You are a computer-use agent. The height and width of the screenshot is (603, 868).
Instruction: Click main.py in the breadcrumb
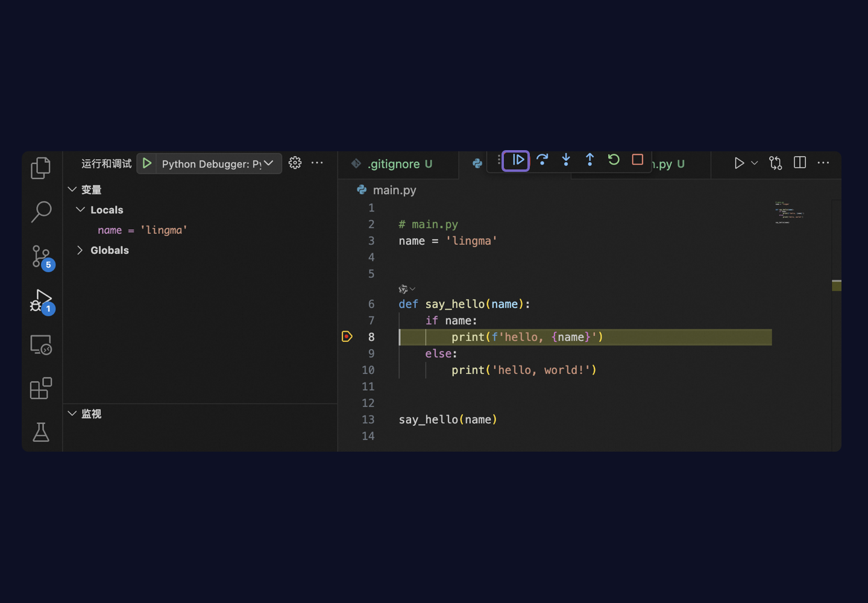[394, 190]
